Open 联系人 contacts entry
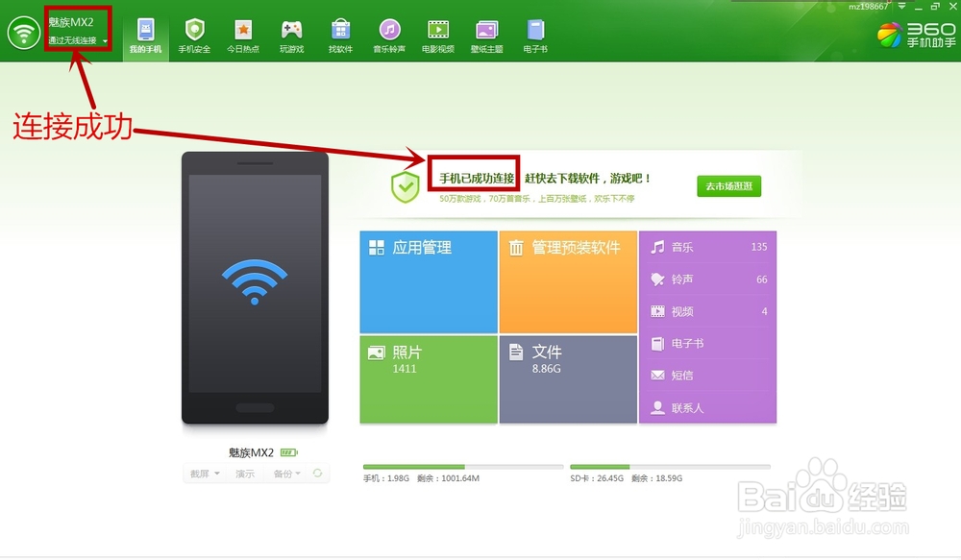This screenshot has height=560, width=961. [x=708, y=408]
